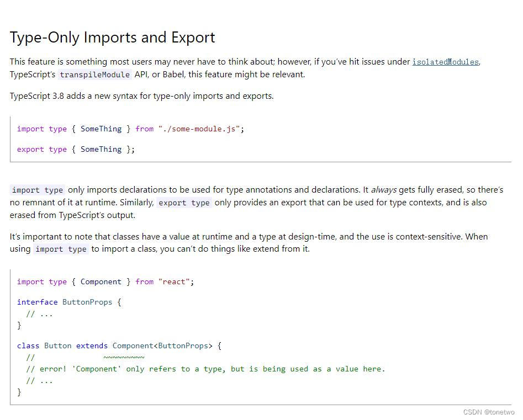
Task: Click the import from react code line
Action: pos(105,281)
